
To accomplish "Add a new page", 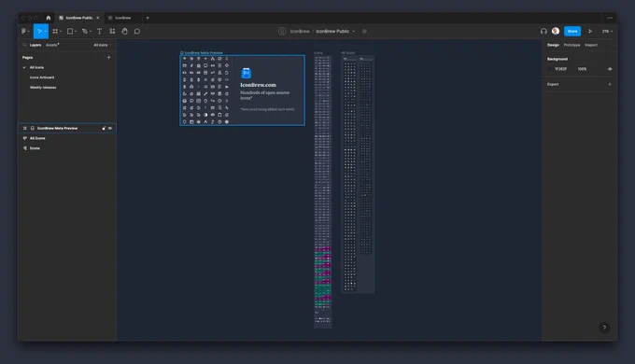I will [x=108, y=58].
